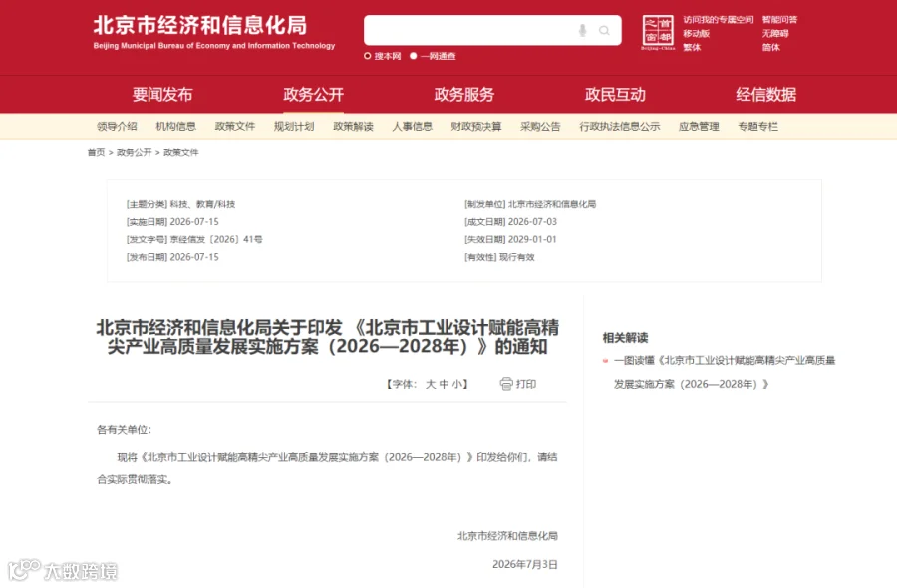
Task: Click into the search input box
Action: tap(469, 30)
